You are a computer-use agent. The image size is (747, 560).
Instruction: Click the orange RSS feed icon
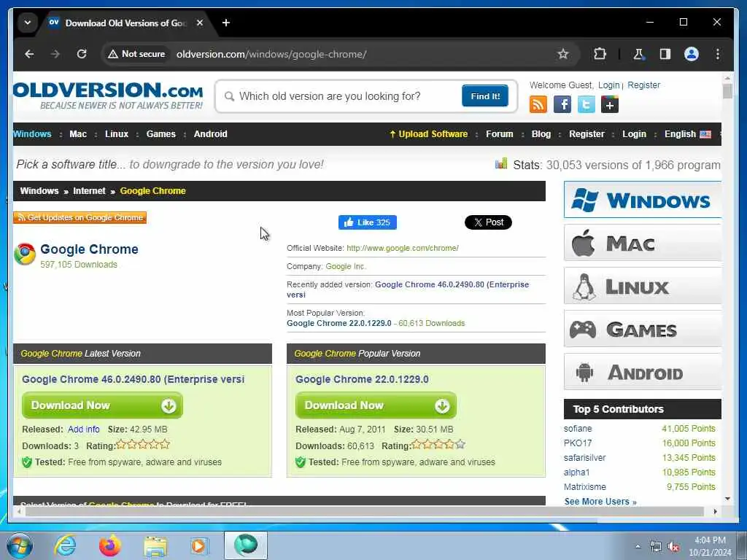click(x=538, y=104)
